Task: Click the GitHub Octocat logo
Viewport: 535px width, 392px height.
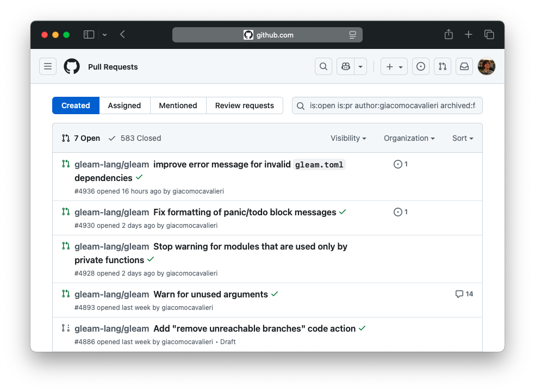Action: pos(72,66)
